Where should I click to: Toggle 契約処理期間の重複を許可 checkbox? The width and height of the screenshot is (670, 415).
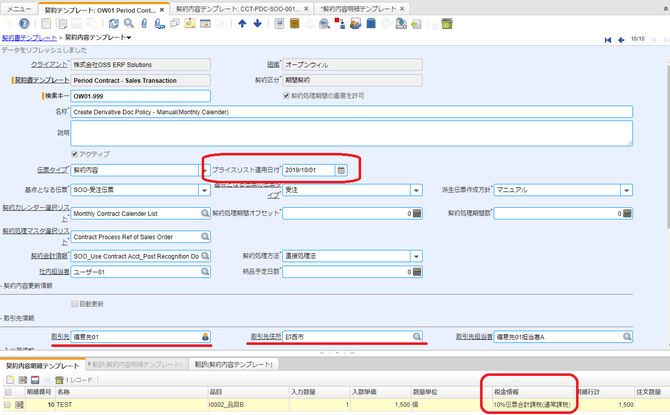click(x=286, y=96)
